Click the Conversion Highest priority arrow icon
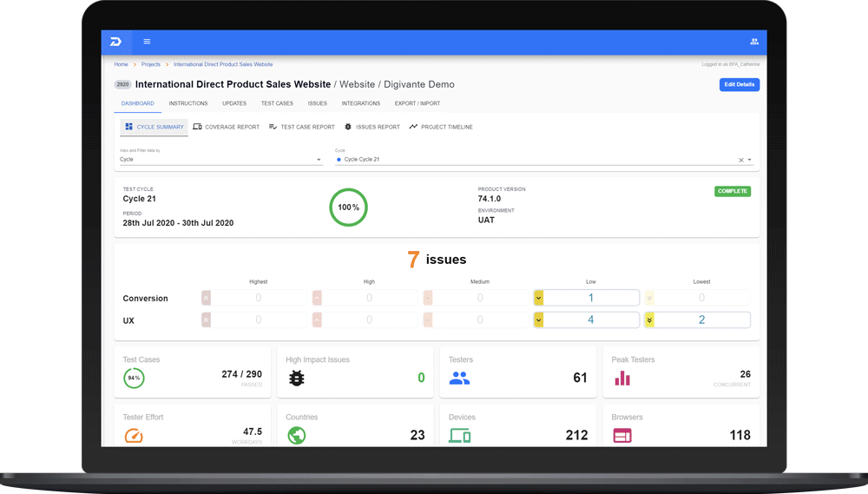 (x=206, y=298)
